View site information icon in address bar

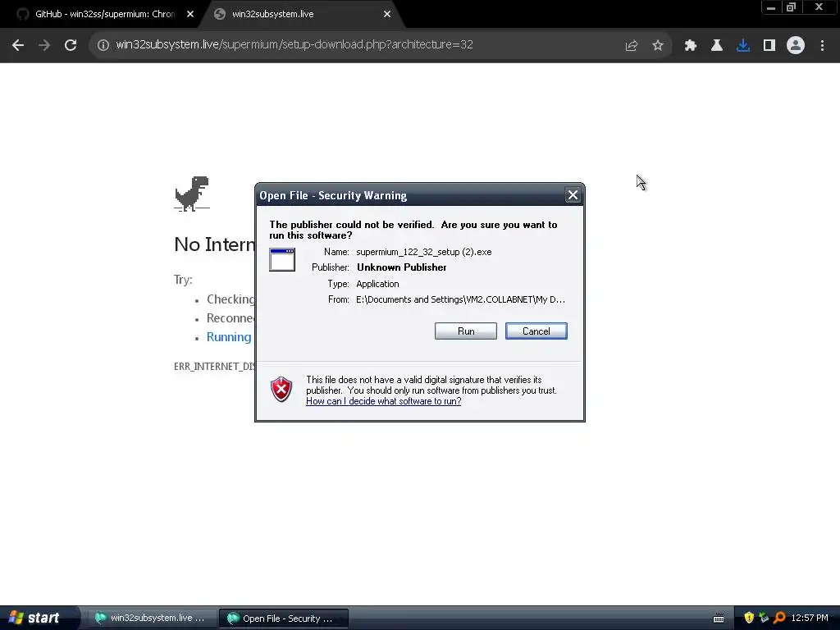point(103,45)
